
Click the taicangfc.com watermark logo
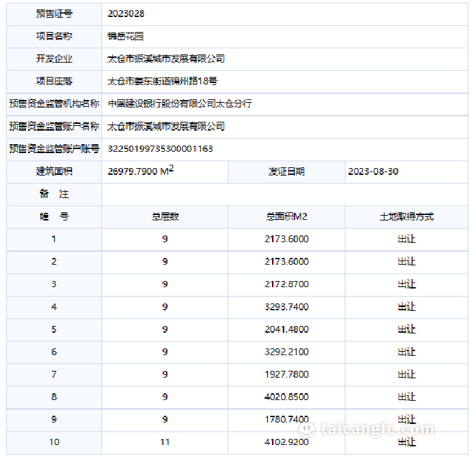click(x=368, y=429)
